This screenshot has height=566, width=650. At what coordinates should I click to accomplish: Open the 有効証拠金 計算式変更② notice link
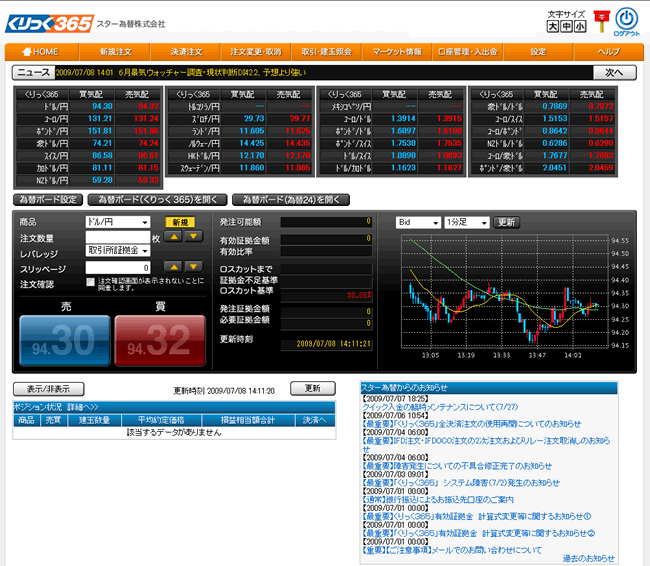tap(479, 533)
